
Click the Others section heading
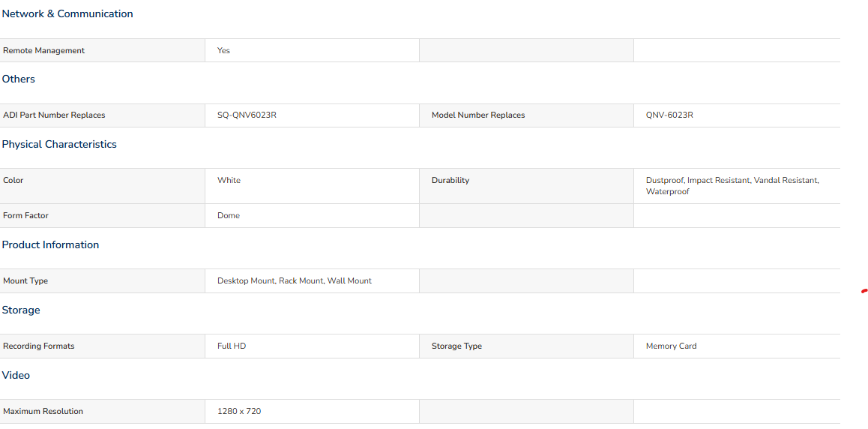(19, 79)
